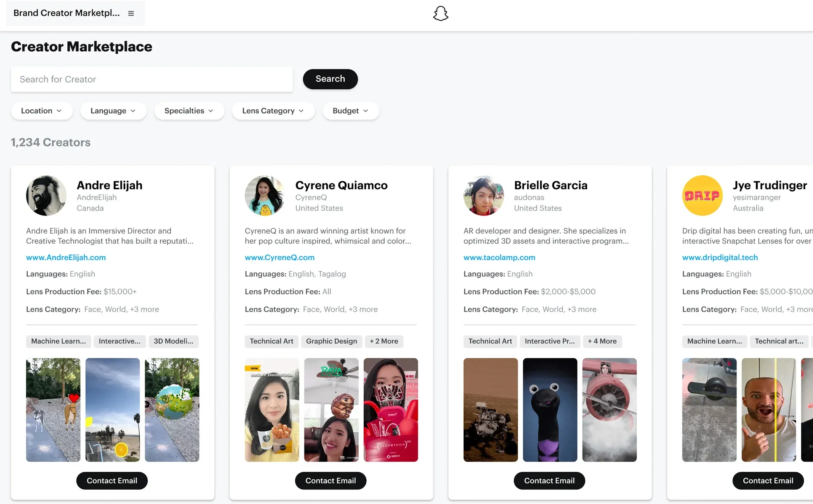Visit www.tacolamp.com website link
Image resolution: width=813 pixels, height=504 pixels.
[499, 258]
